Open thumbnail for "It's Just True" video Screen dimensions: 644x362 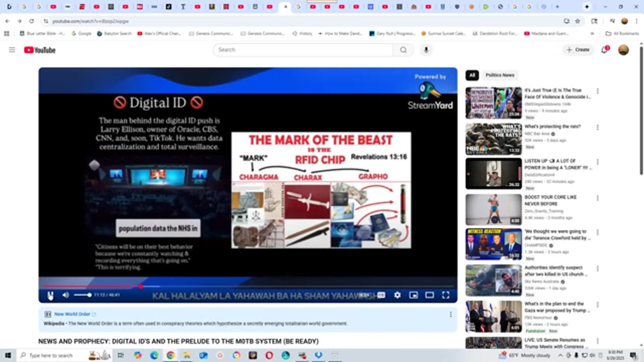[494, 103]
